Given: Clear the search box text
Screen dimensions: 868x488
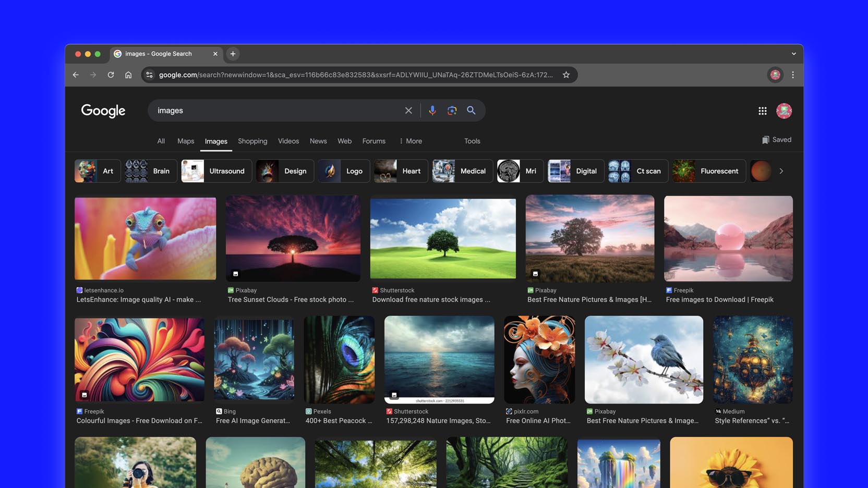Looking at the screenshot, I should pyautogui.click(x=408, y=111).
